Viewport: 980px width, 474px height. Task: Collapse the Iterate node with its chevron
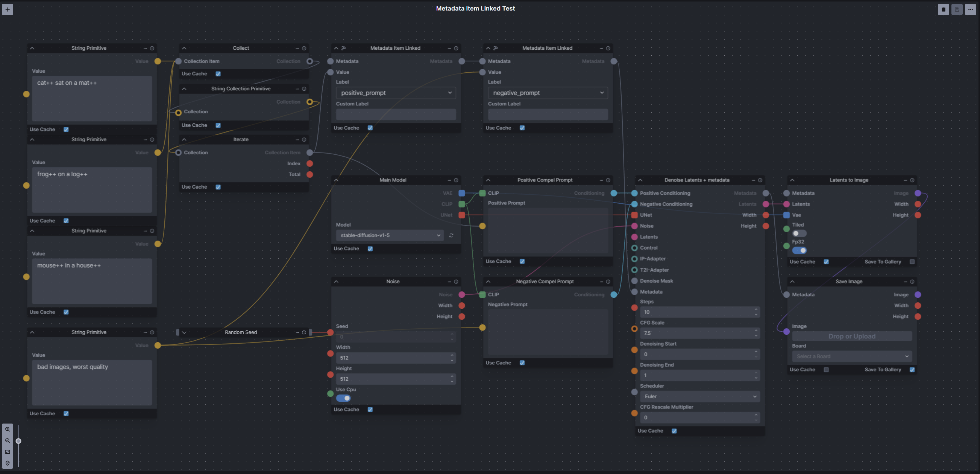184,140
